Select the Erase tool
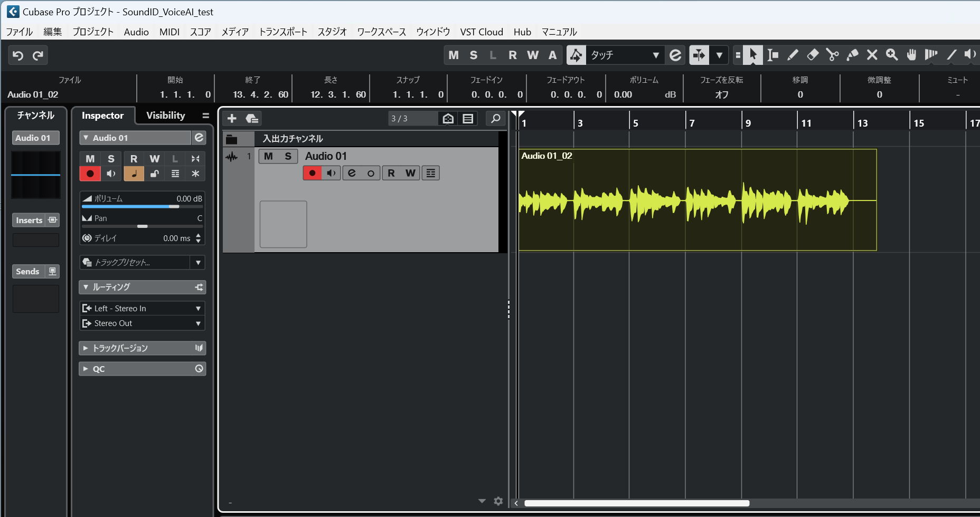980x517 pixels. (813, 55)
